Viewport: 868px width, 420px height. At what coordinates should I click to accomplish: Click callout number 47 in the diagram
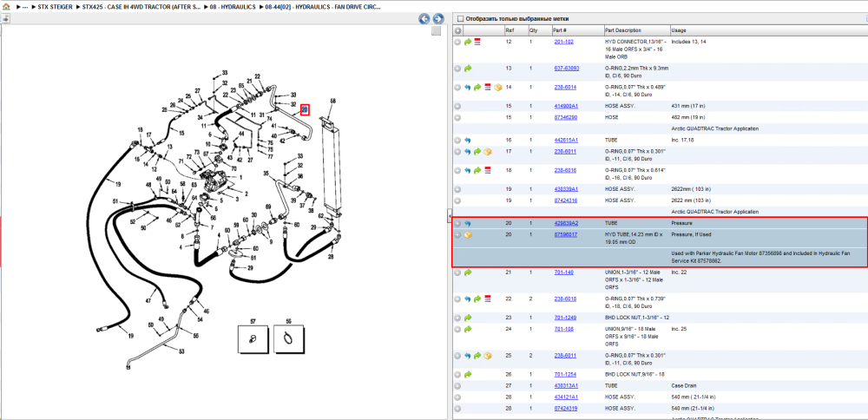148,301
